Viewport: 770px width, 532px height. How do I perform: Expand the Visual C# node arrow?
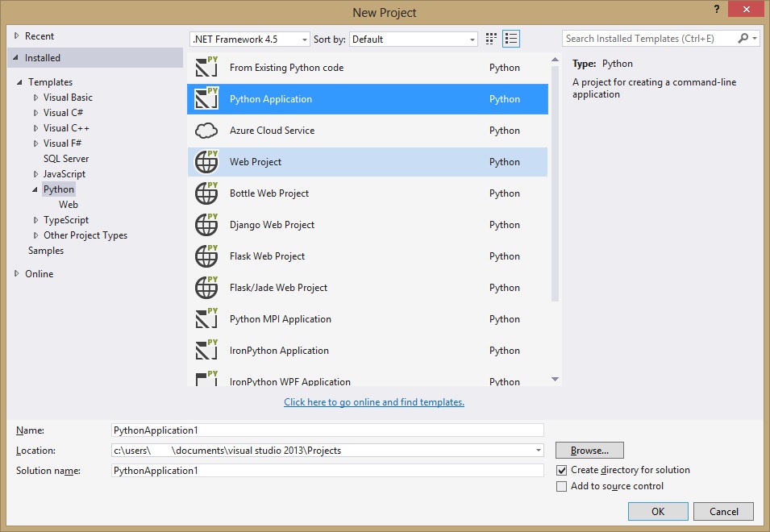tap(35, 113)
